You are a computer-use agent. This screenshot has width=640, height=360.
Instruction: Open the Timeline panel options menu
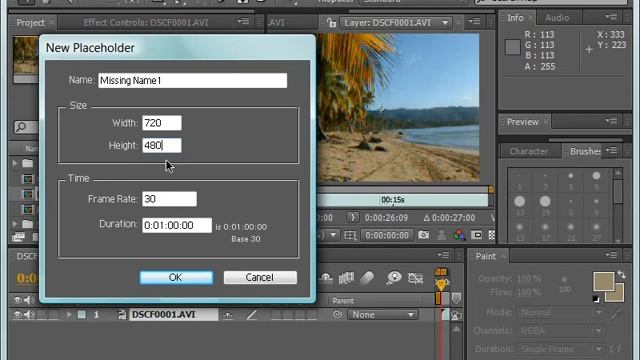(443, 256)
